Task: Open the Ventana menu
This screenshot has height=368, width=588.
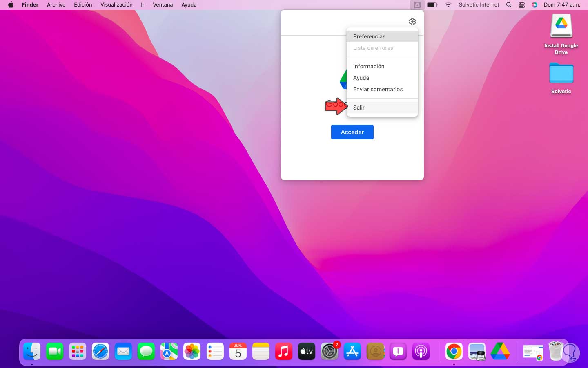Action: tap(163, 5)
